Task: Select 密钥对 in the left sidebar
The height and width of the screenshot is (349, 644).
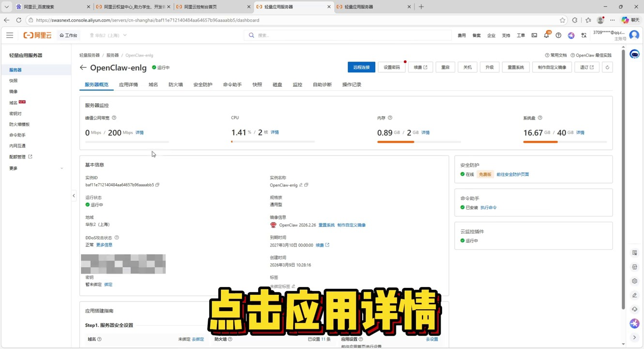Action: coord(15,113)
